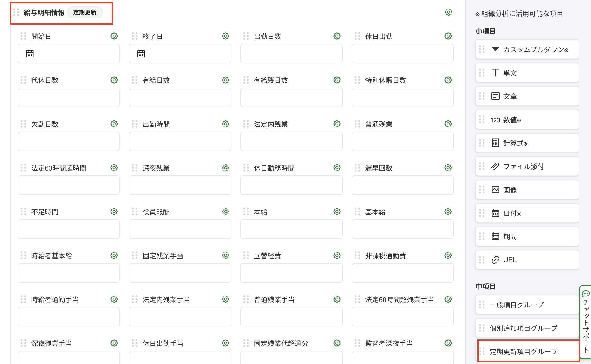Image resolution: width=591 pixels, height=364 pixels.
Task: Select the 計算式 item type
Action: [527, 143]
